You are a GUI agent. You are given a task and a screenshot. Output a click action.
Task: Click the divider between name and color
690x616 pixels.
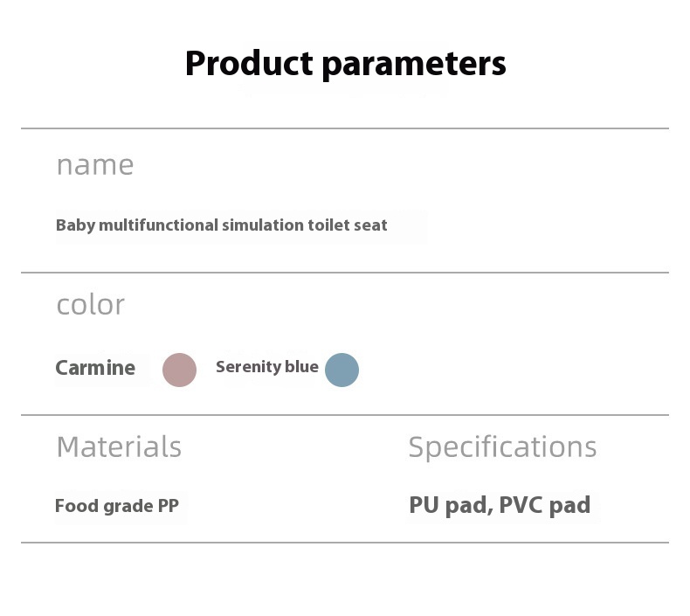pos(345,273)
